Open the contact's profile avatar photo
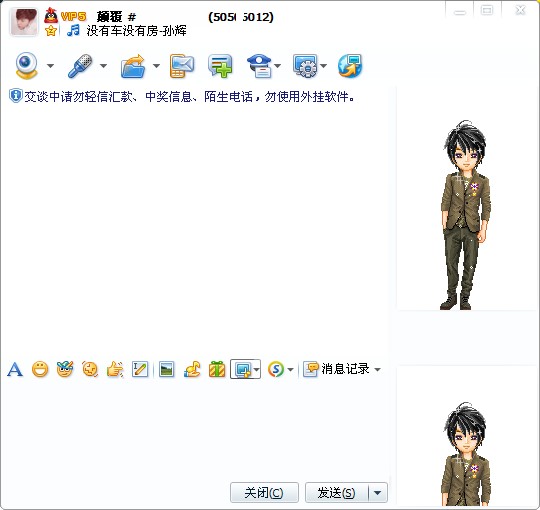The height and width of the screenshot is (510, 540). click(24, 22)
